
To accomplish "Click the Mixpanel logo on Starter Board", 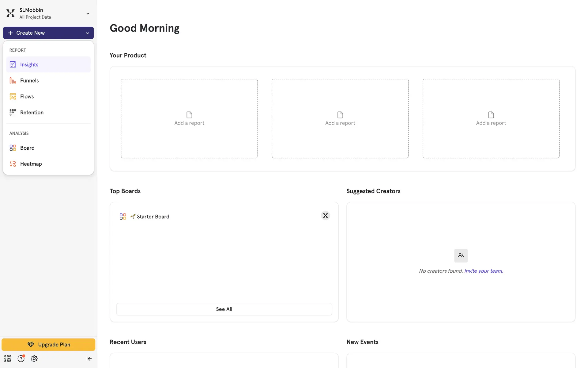I will click(325, 216).
